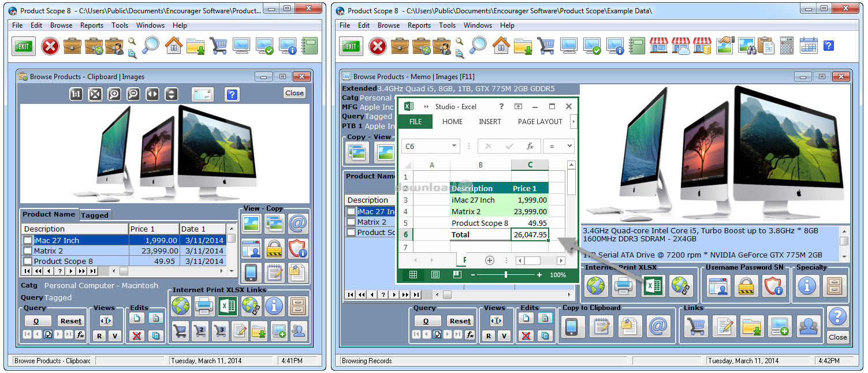868x373 pixels.
Task: Open the Browse menu in right Product Scope window
Action: click(x=389, y=25)
